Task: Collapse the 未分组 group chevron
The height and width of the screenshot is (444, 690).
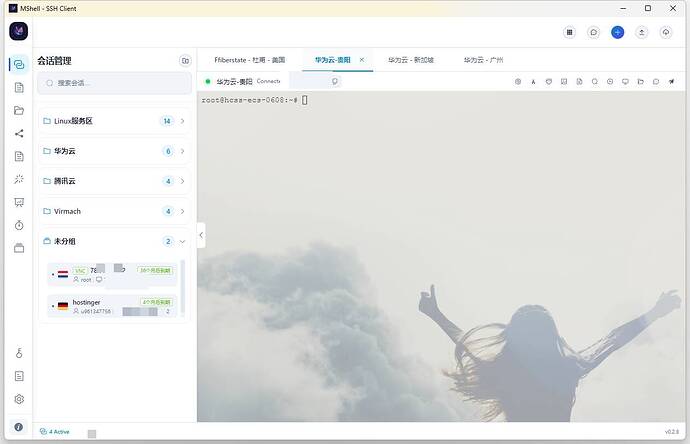Action: [x=182, y=241]
